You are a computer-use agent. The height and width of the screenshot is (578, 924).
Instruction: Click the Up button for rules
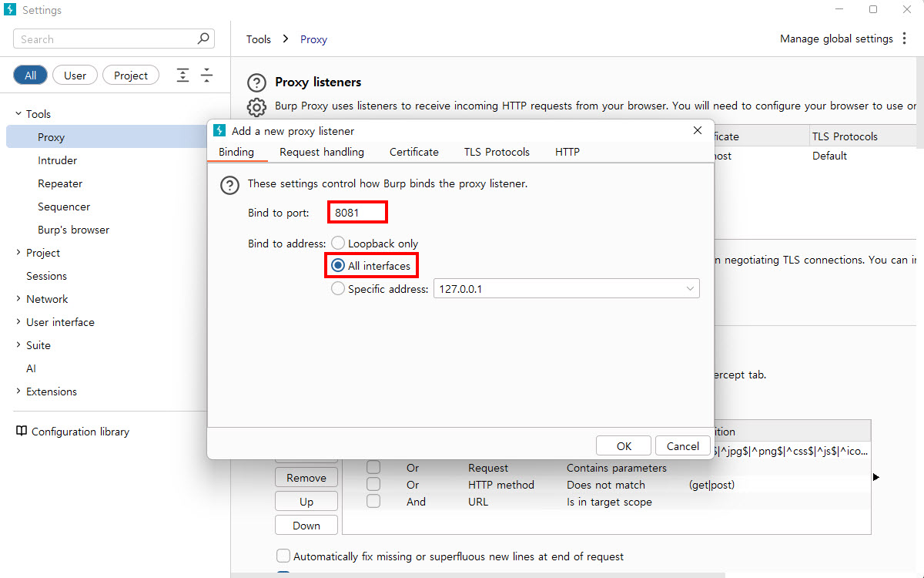(x=306, y=502)
